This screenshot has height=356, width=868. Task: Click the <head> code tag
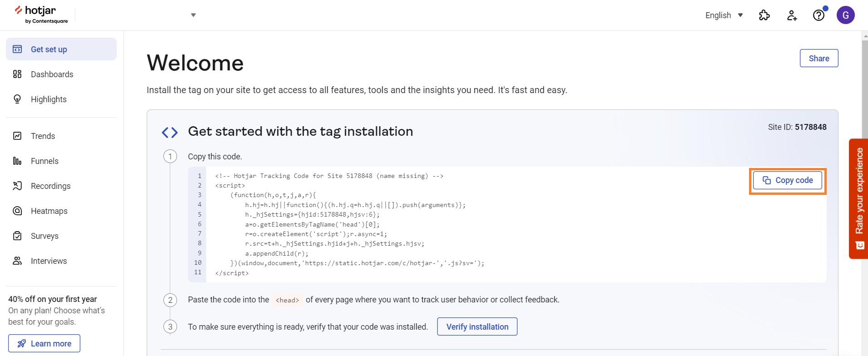click(287, 300)
